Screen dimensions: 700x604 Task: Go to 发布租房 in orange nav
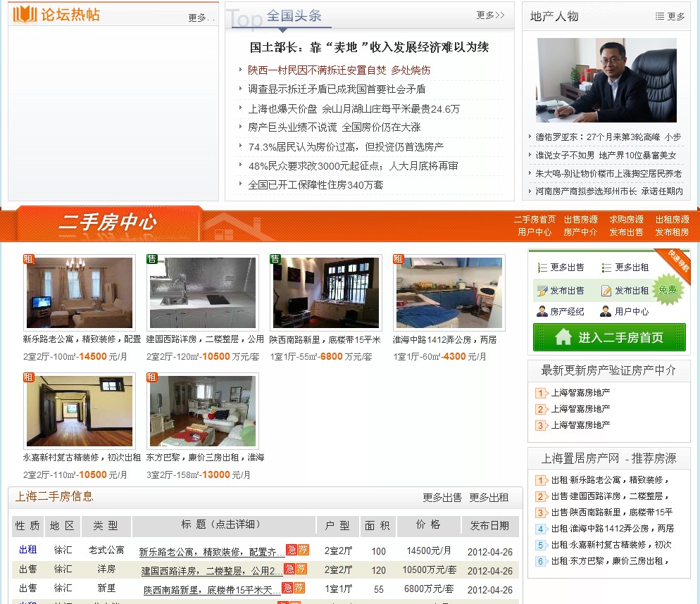click(x=672, y=232)
